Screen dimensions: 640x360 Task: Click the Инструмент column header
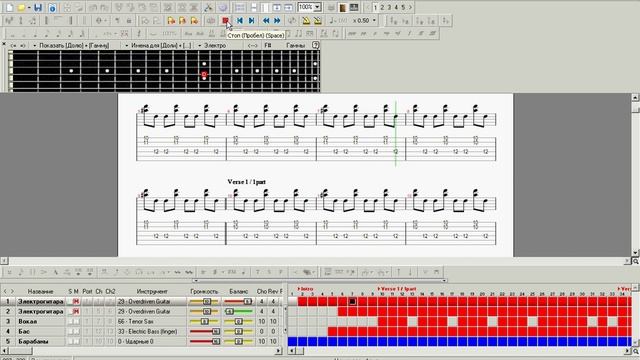click(152, 291)
